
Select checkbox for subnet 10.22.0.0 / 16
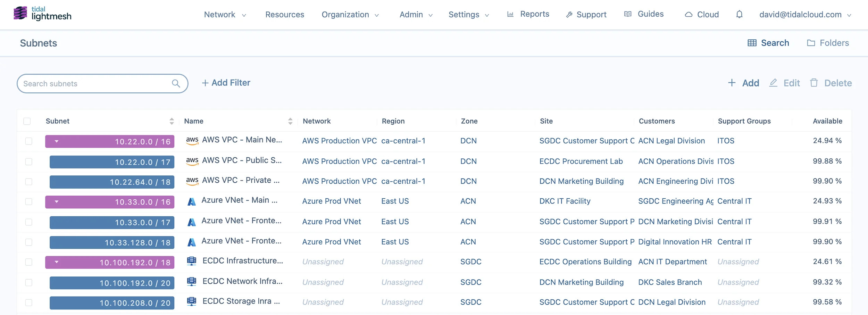click(x=29, y=141)
